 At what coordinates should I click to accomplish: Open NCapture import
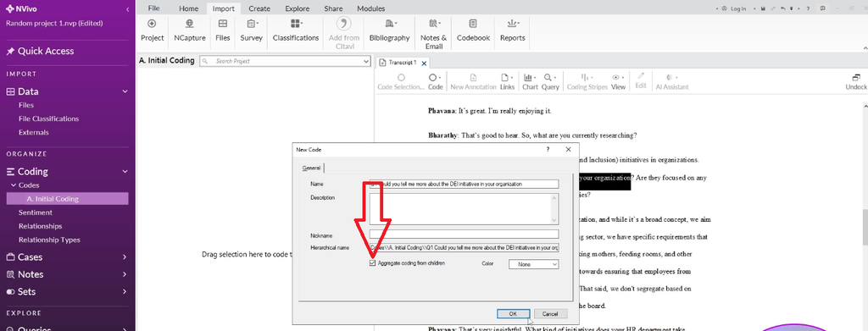(190, 30)
